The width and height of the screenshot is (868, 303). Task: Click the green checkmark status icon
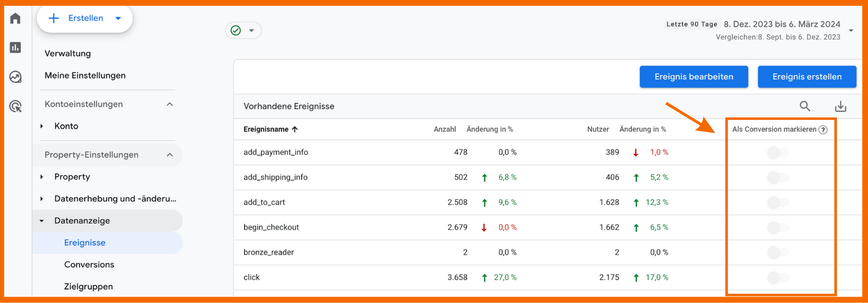(236, 31)
